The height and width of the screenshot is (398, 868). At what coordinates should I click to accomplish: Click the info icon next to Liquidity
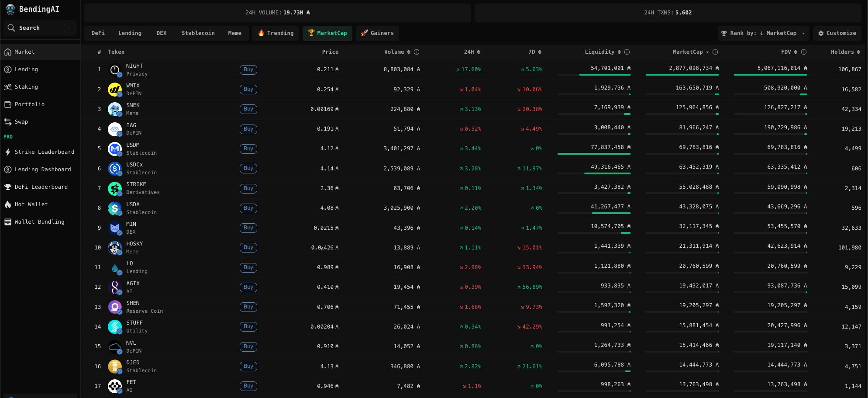point(627,52)
